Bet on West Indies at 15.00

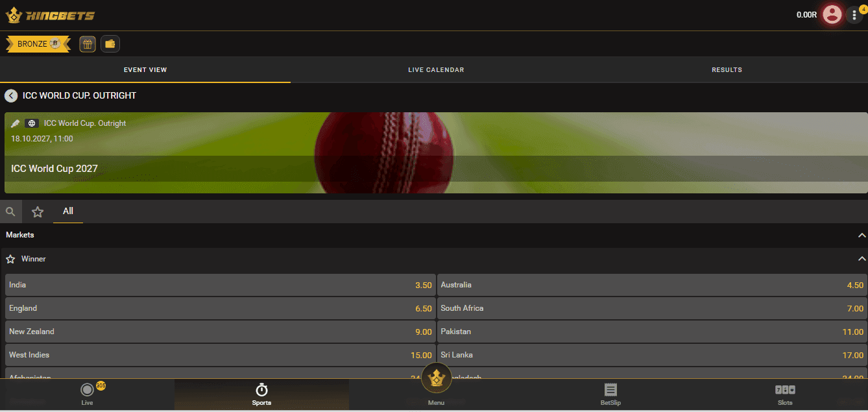pos(220,355)
